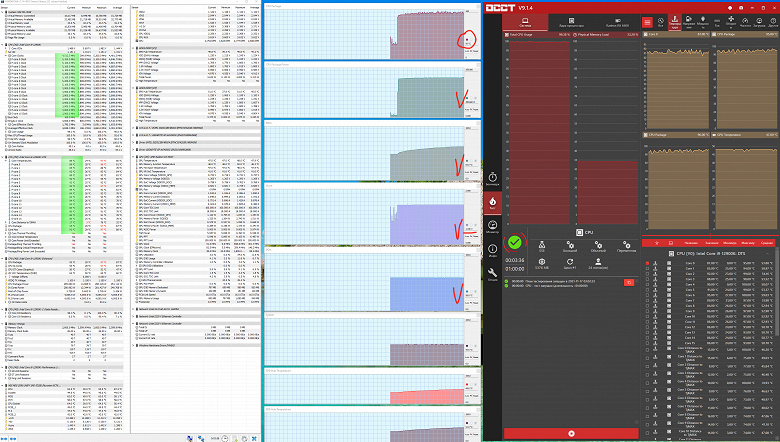Select the OCCT data set flask icon
The image size is (780, 442).
[542, 247]
